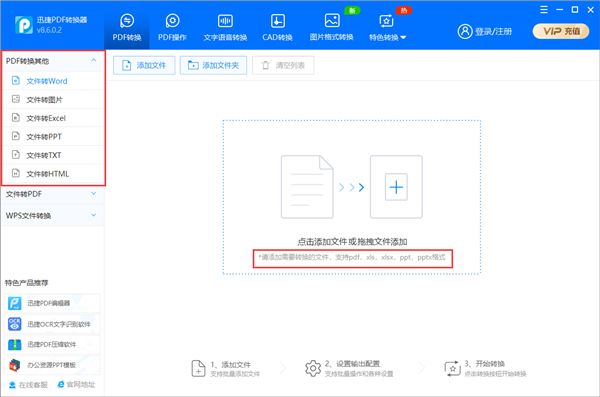Click the 3、开始转换 step text
Viewport: 600px width, 397px height.
pos(484,363)
